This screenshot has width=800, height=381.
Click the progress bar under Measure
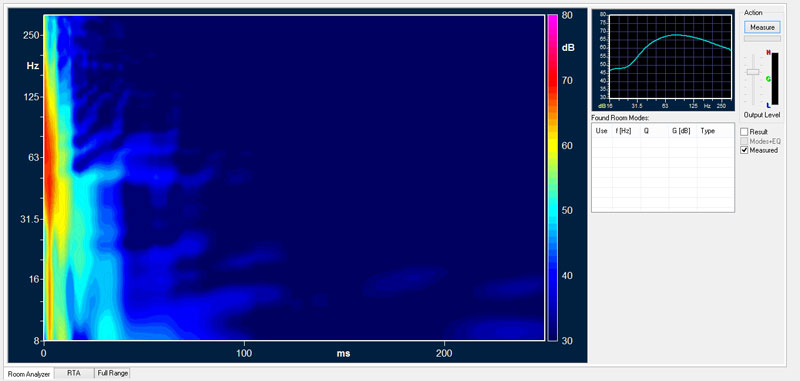[762, 38]
